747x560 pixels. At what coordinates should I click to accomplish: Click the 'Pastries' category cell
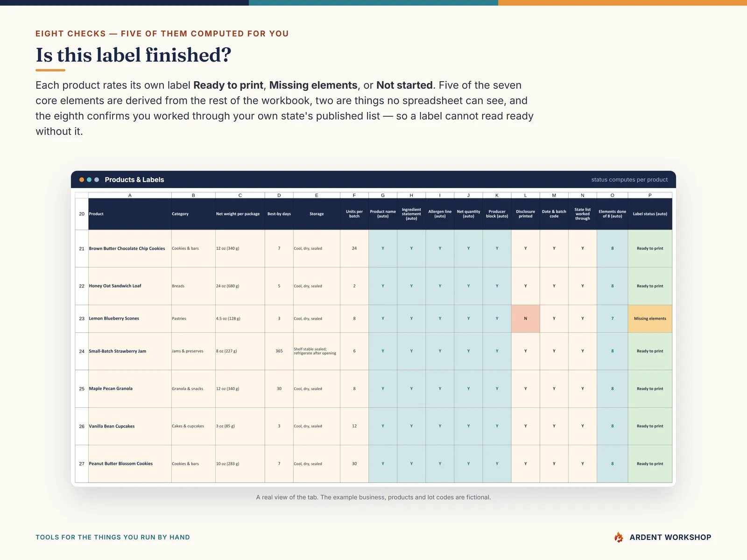[x=193, y=319]
